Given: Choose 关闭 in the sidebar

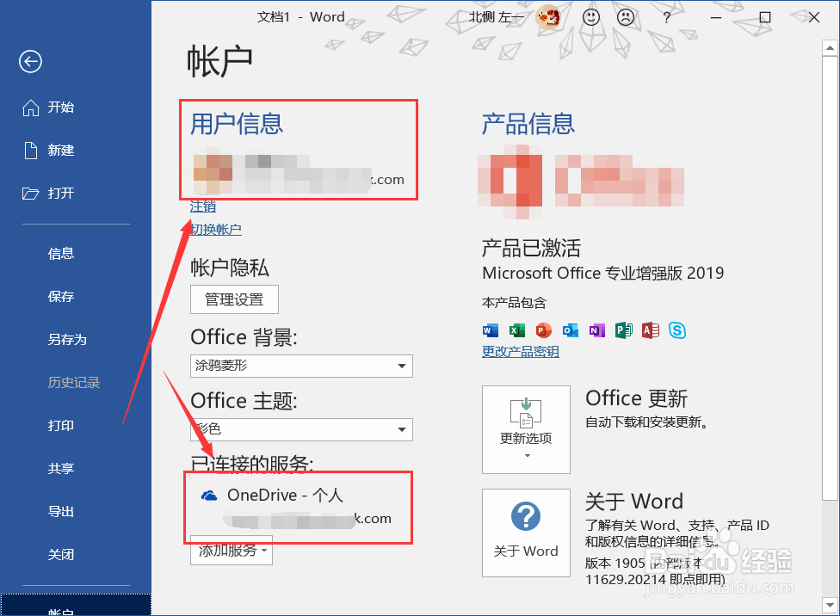Looking at the screenshot, I should pyautogui.click(x=60, y=554).
